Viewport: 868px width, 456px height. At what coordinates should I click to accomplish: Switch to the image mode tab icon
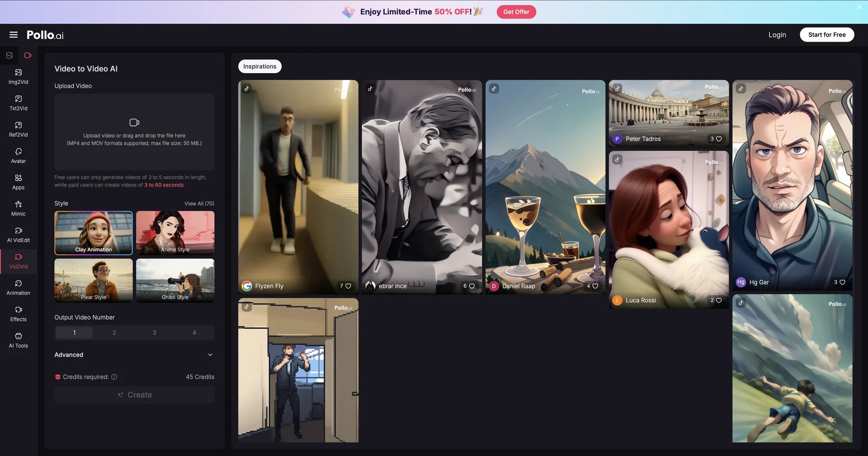(x=9, y=55)
